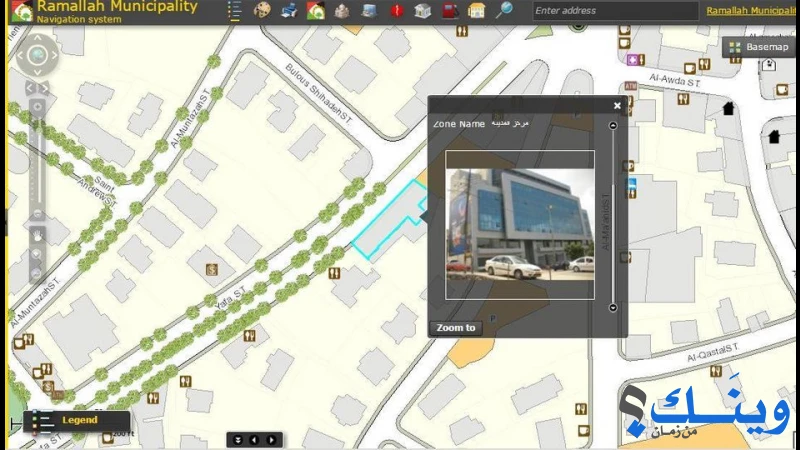The height and width of the screenshot is (450, 800).
Task: Click the building photo in popup
Action: [x=520, y=224]
